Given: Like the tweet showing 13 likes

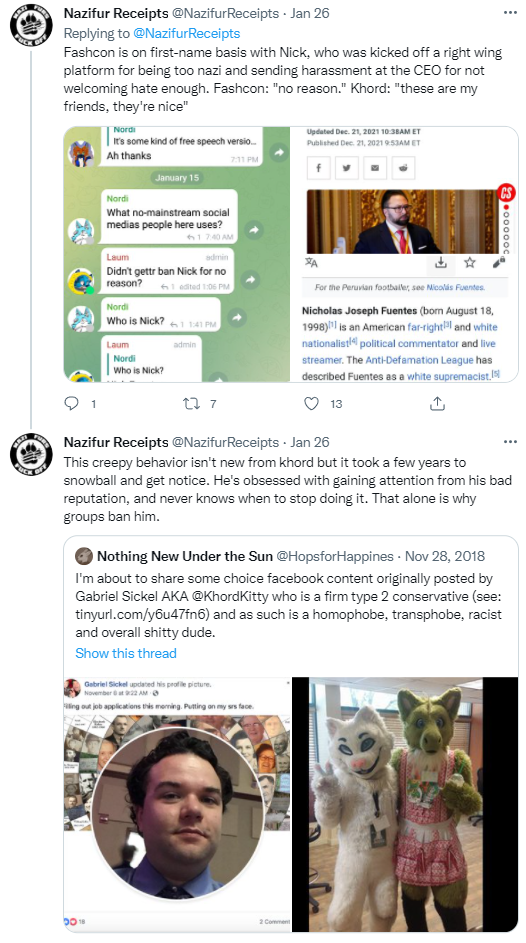Looking at the screenshot, I should click(311, 404).
